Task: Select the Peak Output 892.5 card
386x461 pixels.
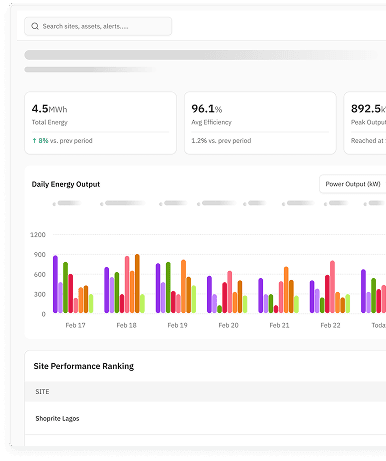Action: 365,123
